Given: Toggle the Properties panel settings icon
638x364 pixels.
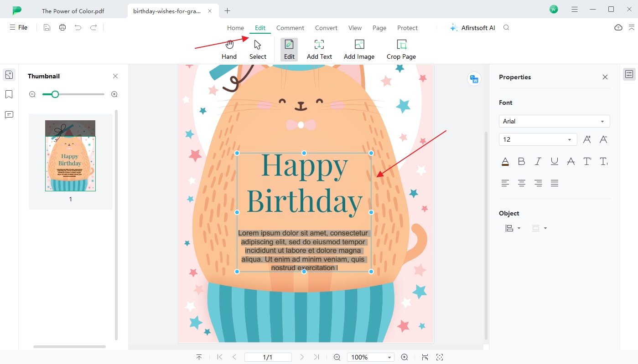Looking at the screenshot, I should click(x=629, y=74).
